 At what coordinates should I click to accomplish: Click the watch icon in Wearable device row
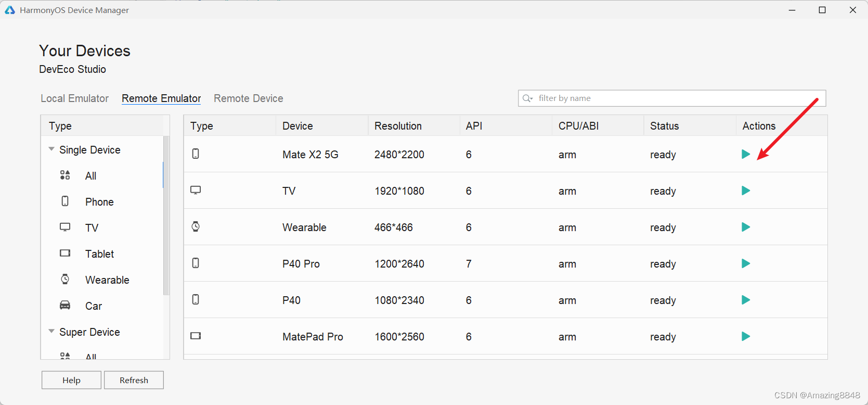click(196, 226)
